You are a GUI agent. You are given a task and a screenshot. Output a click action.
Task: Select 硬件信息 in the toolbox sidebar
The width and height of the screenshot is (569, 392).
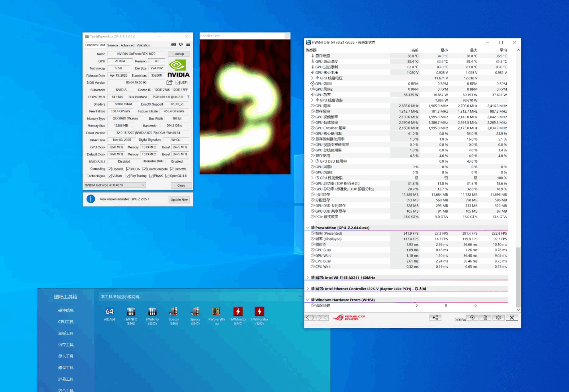pyautogui.click(x=66, y=310)
